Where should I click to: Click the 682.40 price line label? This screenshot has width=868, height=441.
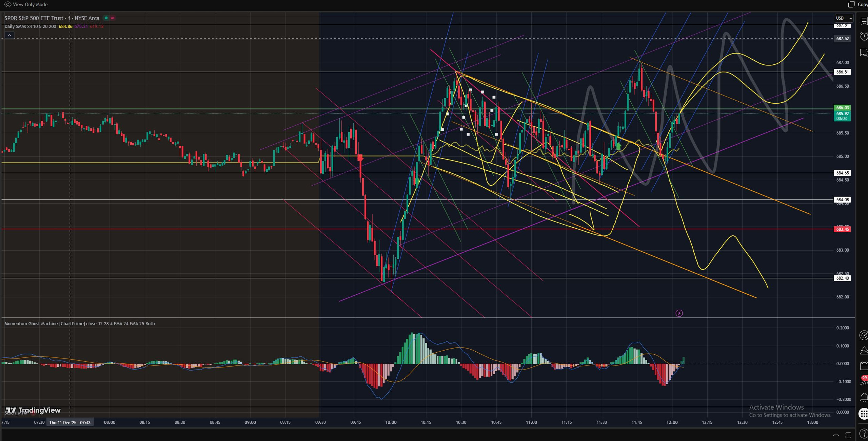842,278
